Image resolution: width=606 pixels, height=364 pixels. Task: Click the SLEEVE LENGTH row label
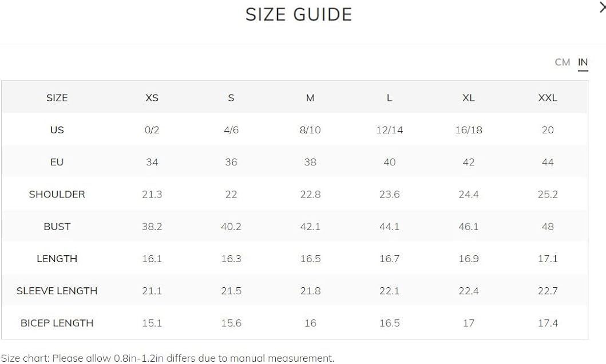(57, 291)
